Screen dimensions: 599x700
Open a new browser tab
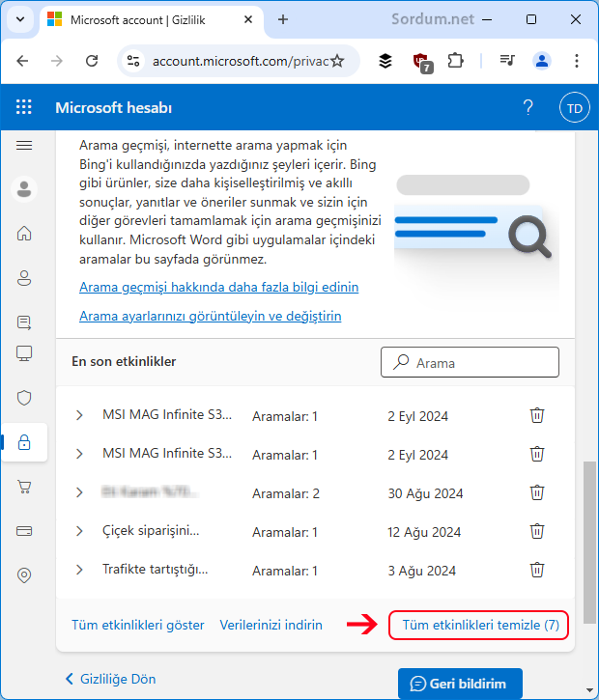pyautogui.click(x=283, y=19)
